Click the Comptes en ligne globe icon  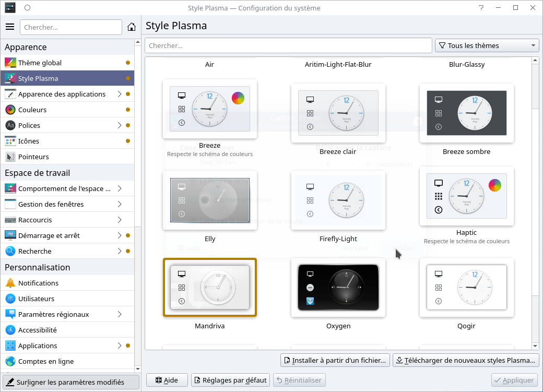pyautogui.click(x=10, y=361)
